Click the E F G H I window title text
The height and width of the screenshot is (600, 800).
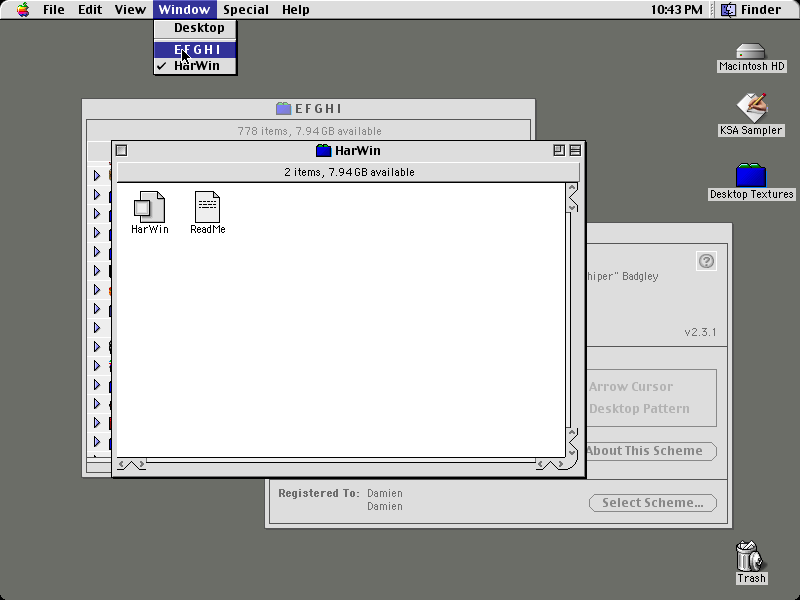(318, 109)
